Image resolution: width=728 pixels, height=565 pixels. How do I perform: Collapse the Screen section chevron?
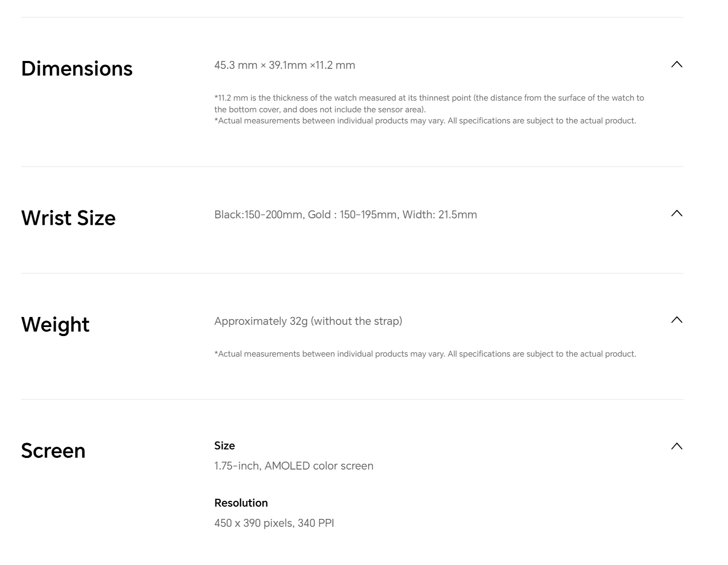677,446
